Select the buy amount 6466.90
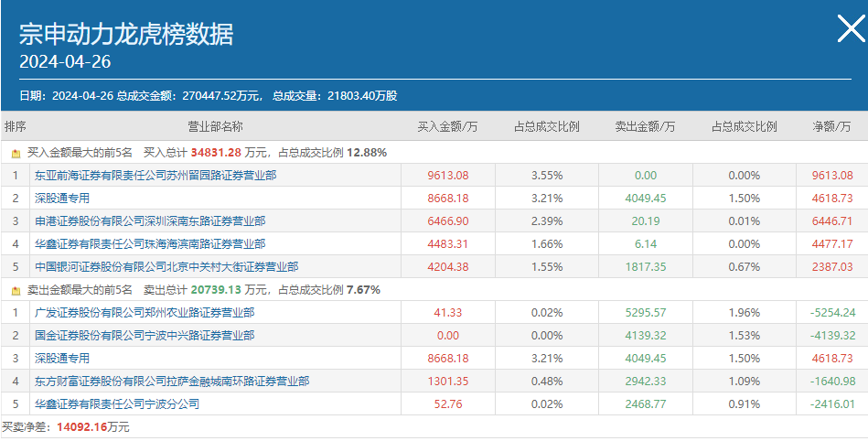Screen dimensions: 868x441 [x=448, y=221]
